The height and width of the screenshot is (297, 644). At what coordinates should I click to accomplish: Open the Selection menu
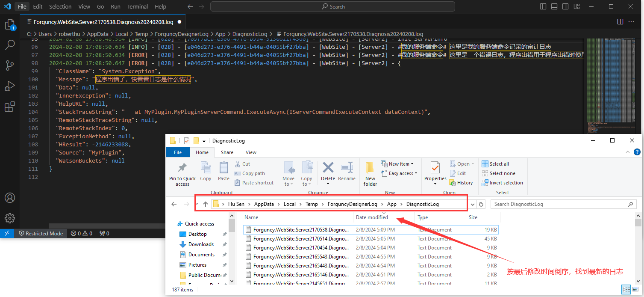pos(60,6)
